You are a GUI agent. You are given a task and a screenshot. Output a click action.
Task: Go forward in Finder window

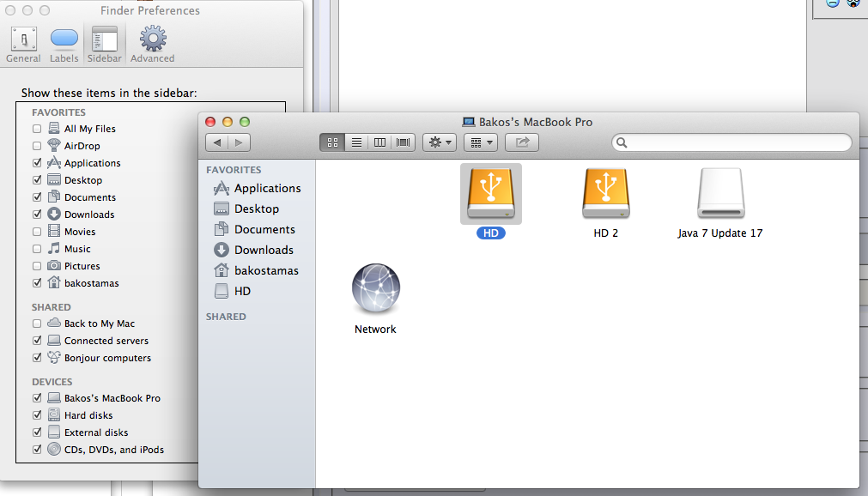(x=240, y=142)
